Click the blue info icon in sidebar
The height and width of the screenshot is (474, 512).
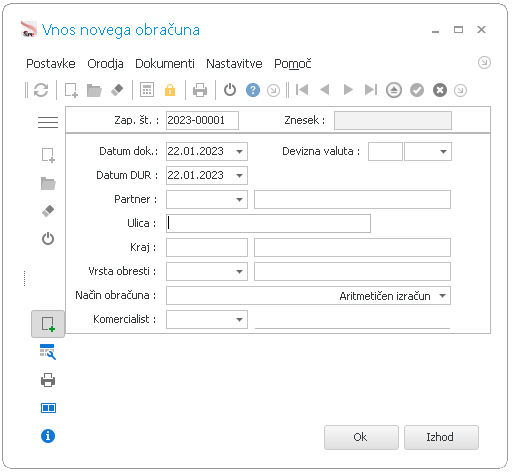[x=48, y=436]
